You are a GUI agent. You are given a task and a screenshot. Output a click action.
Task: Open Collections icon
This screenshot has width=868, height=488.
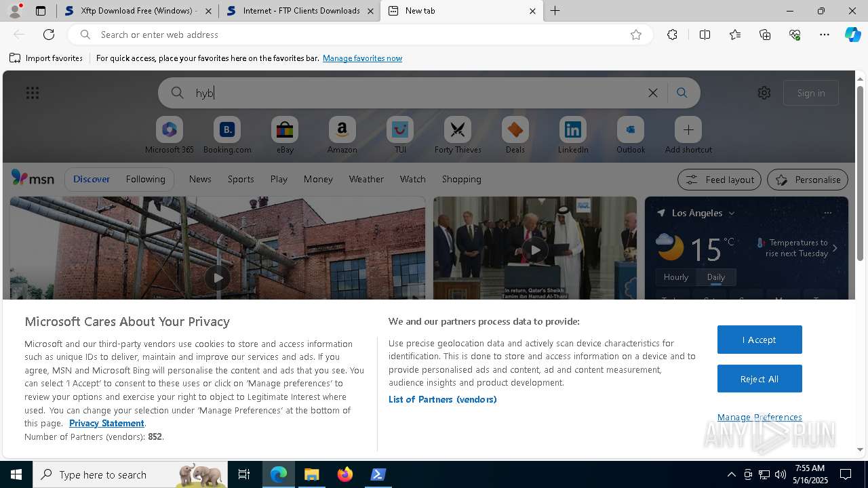point(765,35)
